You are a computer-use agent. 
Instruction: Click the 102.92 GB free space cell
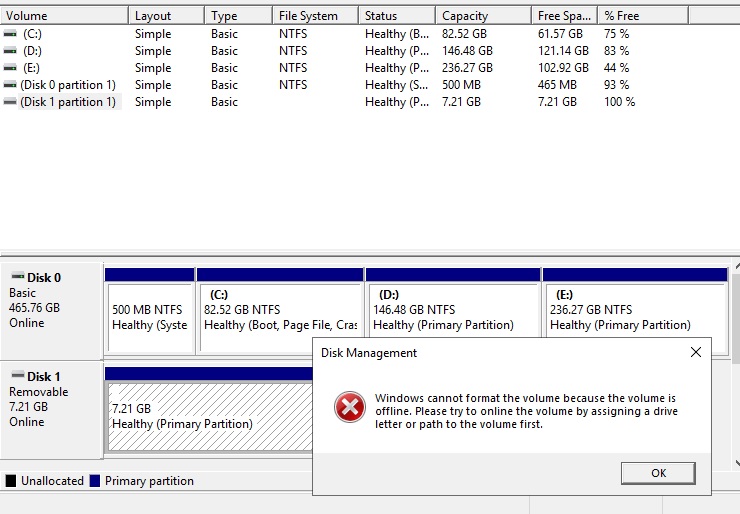point(563,68)
